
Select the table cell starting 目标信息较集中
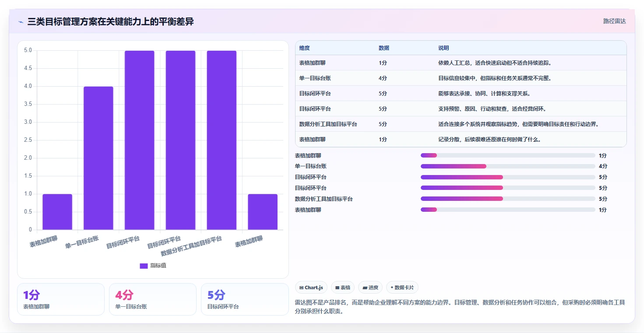pos(531,78)
